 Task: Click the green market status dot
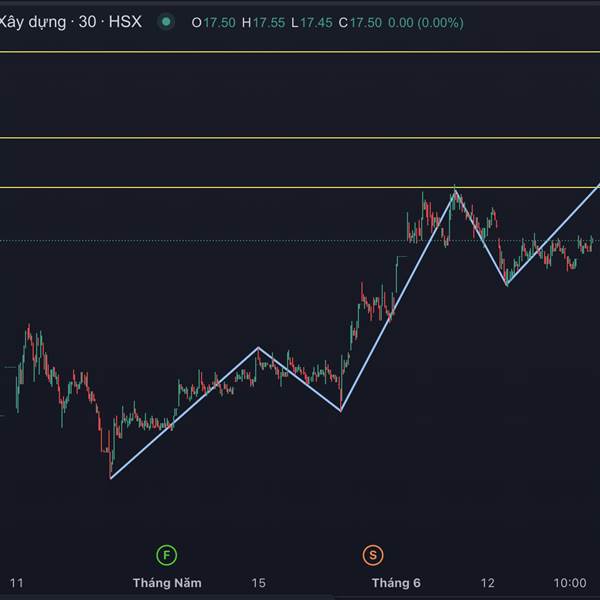coord(166,22)
